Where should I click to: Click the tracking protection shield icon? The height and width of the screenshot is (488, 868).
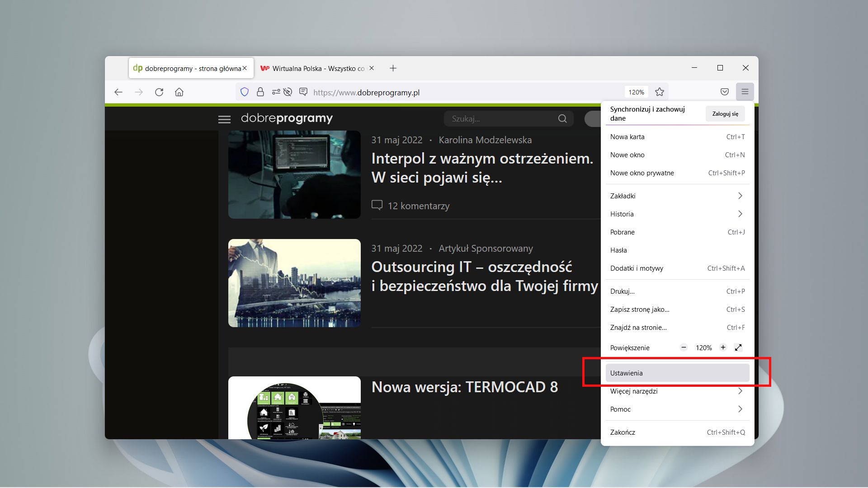(x=245, y=92)
